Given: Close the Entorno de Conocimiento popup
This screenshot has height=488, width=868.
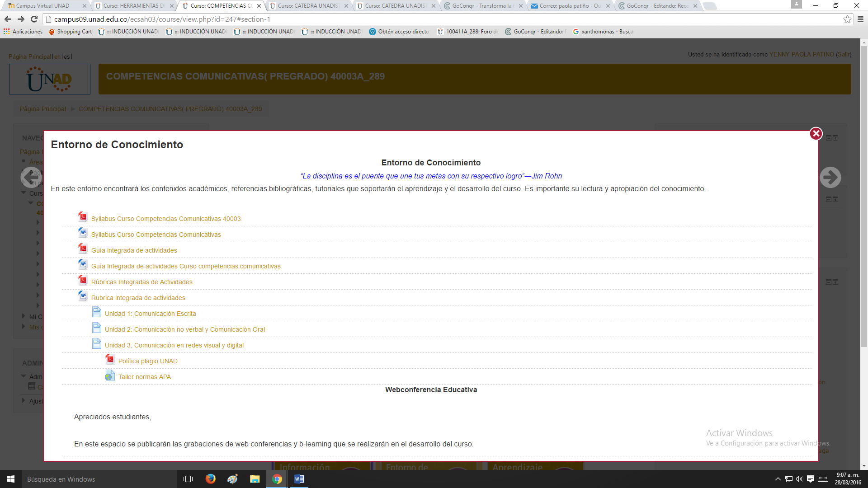Looking at the screenshot, I should click(816, 134).
